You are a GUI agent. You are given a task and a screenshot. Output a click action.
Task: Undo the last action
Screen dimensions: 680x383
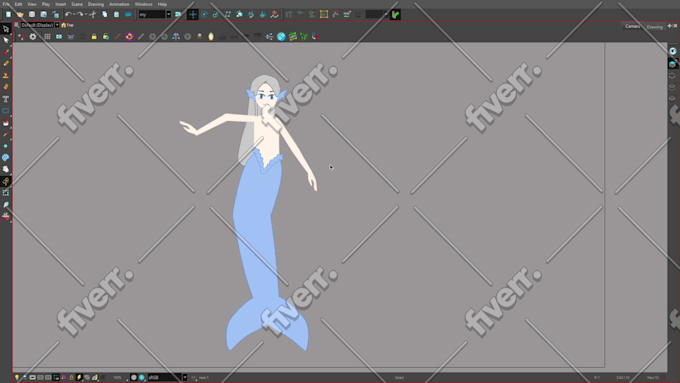pyautogui.click(x=68, y=14)
